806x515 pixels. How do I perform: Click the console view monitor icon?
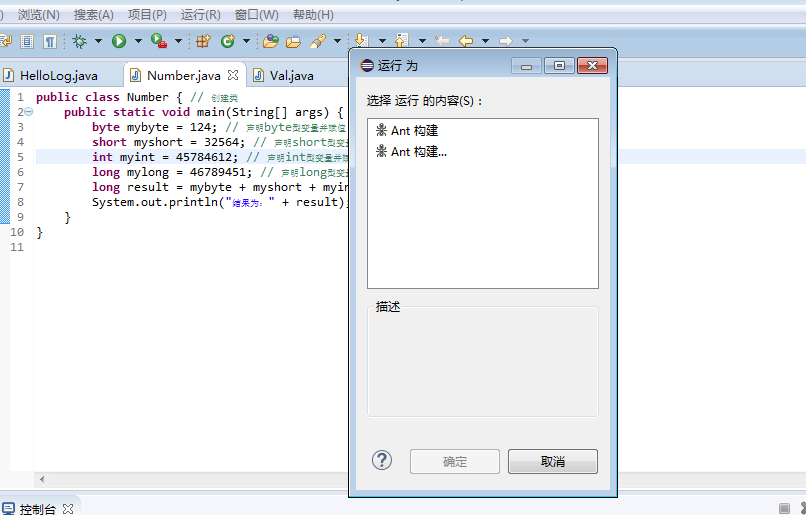point(8,509)
